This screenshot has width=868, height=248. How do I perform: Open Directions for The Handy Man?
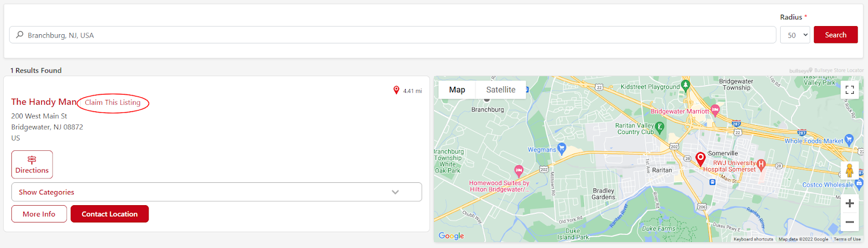(x=32, y=164)
